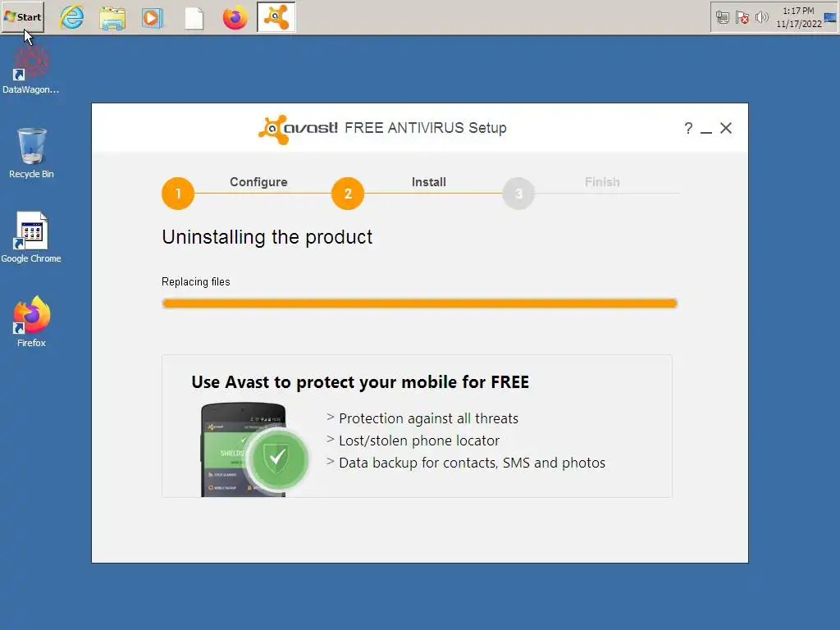Click the volume speaker tray icon

761,18
